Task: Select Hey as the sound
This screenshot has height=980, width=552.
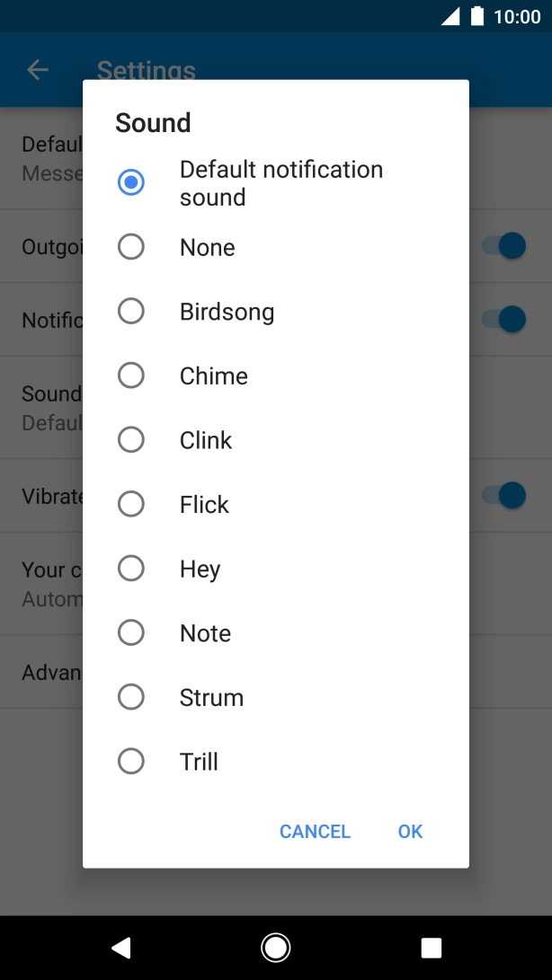Action: (131, 568)
